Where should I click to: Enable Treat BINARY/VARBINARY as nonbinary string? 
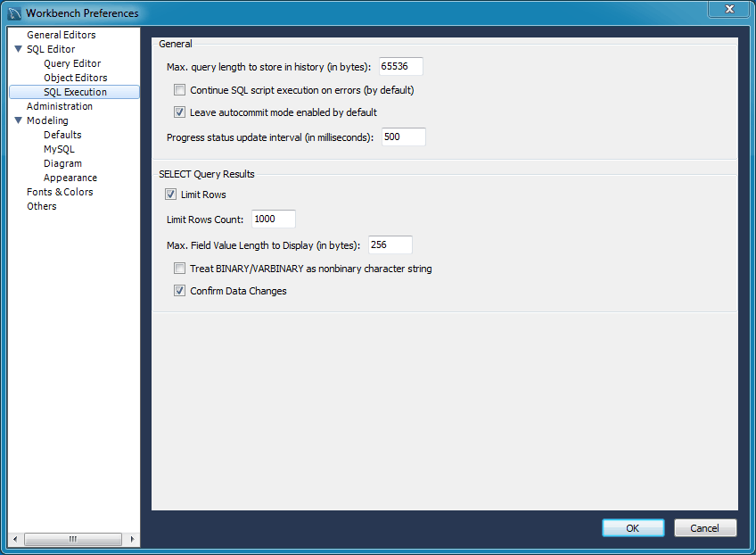[x=179, y=269]
